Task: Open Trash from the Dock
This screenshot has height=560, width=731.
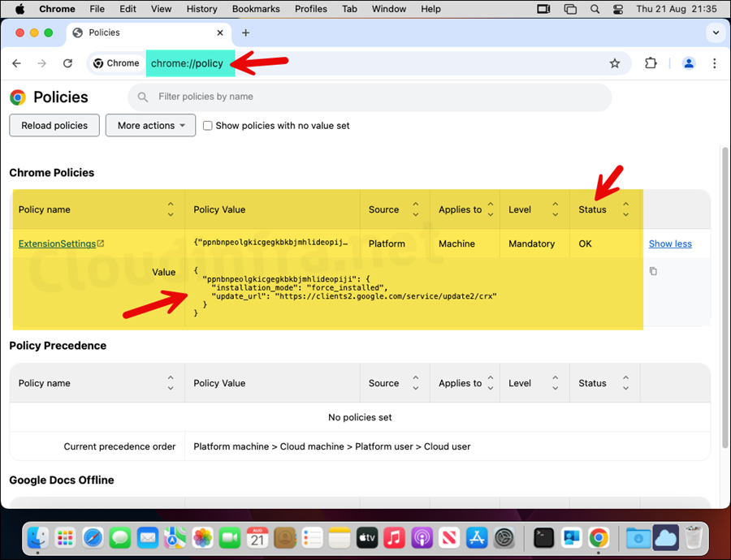Action: 694,537
